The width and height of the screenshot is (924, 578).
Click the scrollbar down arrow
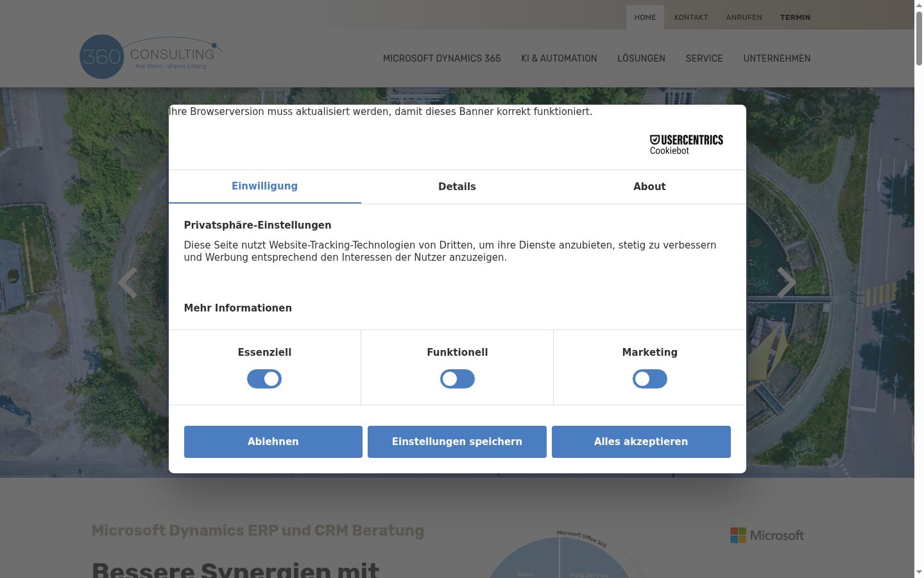pyautogui.click(x=919, y=572)
